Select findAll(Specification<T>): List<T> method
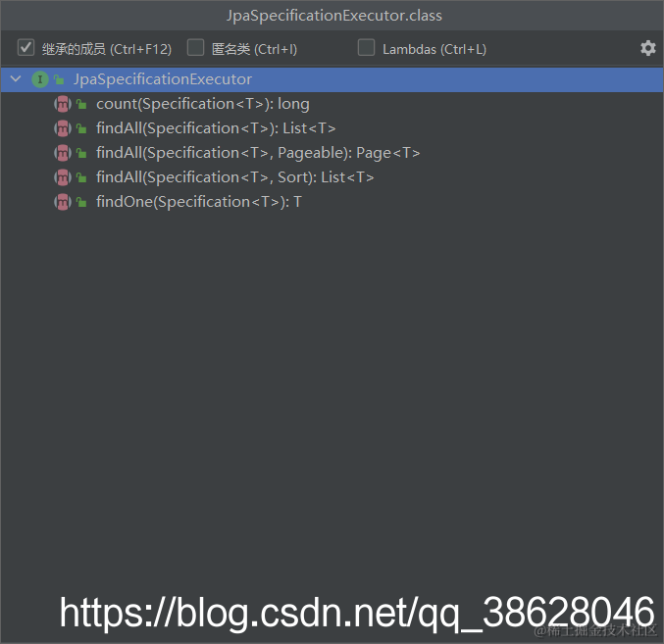 click(x=216, y=128)
